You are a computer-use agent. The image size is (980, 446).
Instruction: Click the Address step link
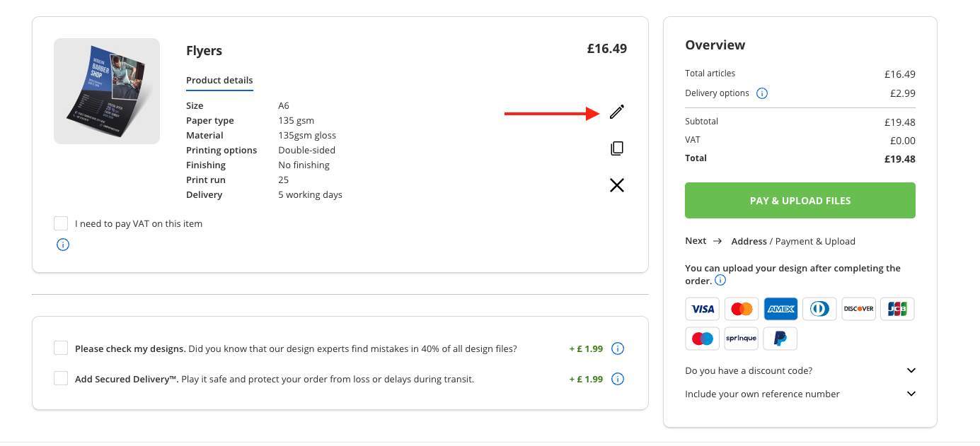pos(749,241)
